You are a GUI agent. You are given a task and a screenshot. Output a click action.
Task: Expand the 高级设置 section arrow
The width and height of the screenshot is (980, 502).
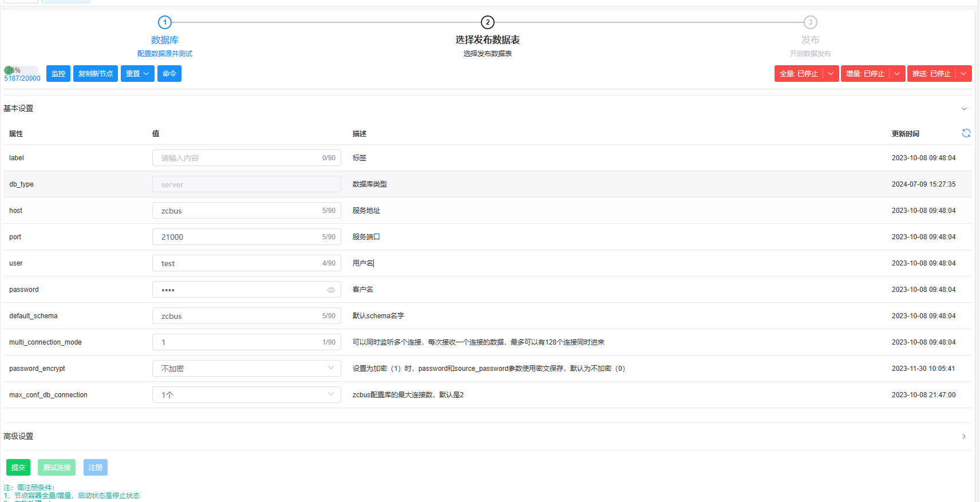[x=964, y=437]
